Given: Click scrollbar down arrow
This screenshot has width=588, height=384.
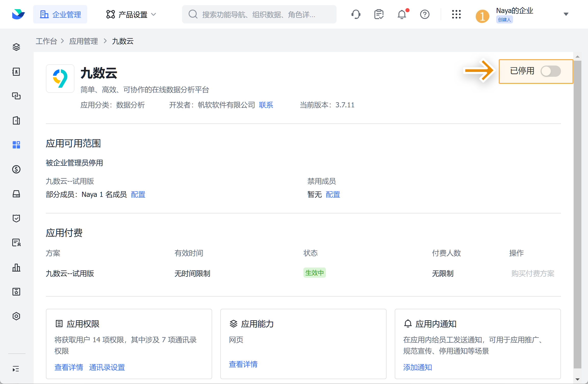Looking at the screenshot, I should tap(578, 380).
